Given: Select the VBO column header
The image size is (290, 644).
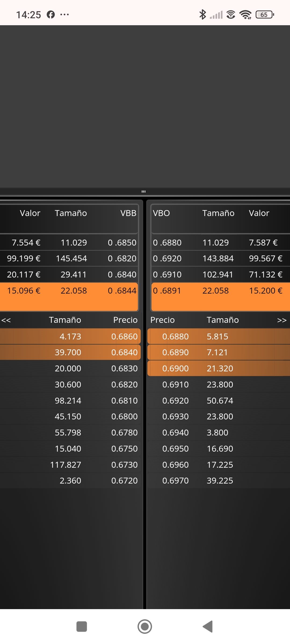Looking at the screenshot, I should click(x=161, y=213).
